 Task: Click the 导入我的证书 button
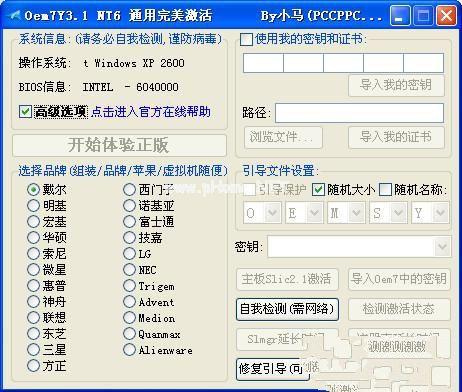[x=396, y=137]
